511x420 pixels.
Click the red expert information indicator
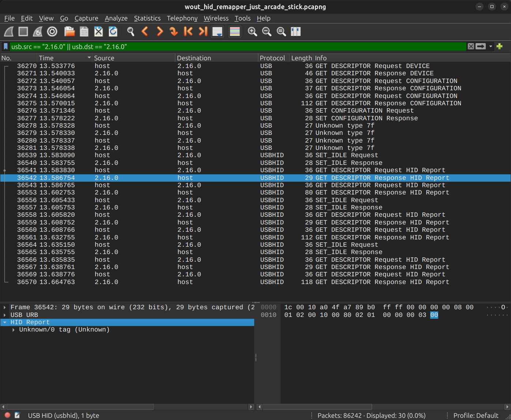[7, 415]
